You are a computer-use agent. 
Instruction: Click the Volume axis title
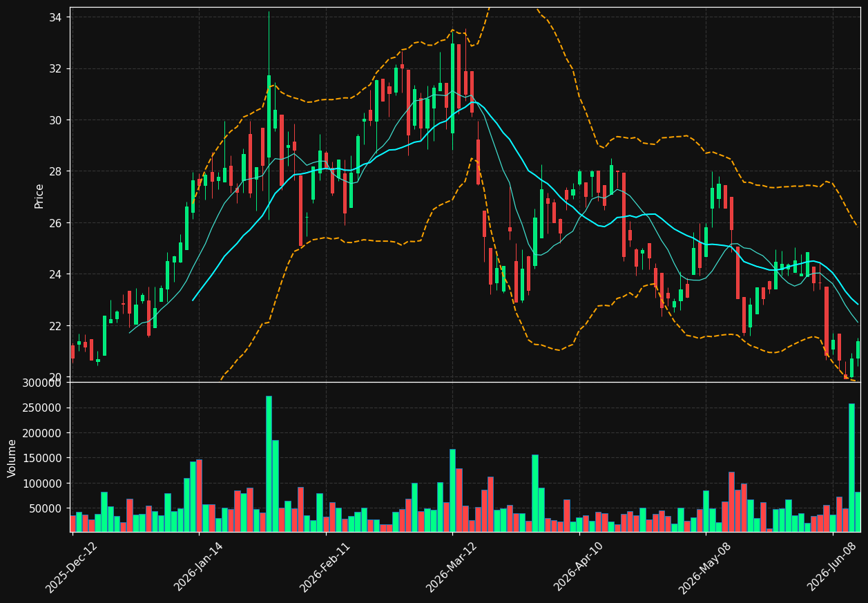pyautogui.click(x=12, y=457)
